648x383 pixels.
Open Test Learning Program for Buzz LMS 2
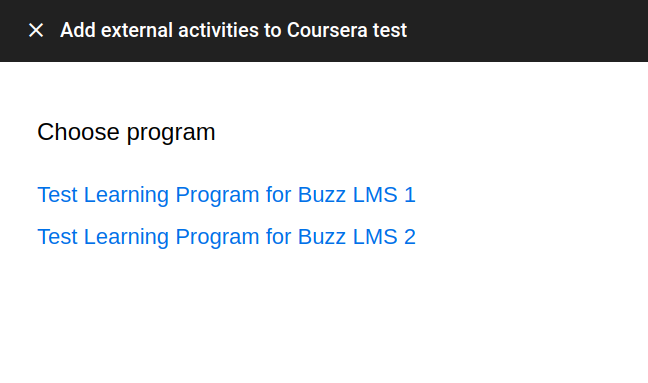pos(226,237)
